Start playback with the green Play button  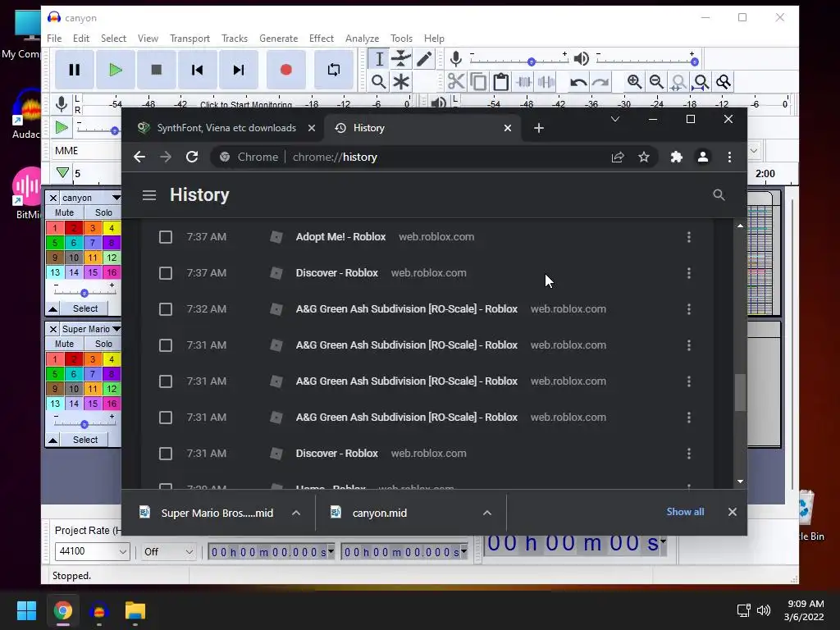click(x=115, y=70)
